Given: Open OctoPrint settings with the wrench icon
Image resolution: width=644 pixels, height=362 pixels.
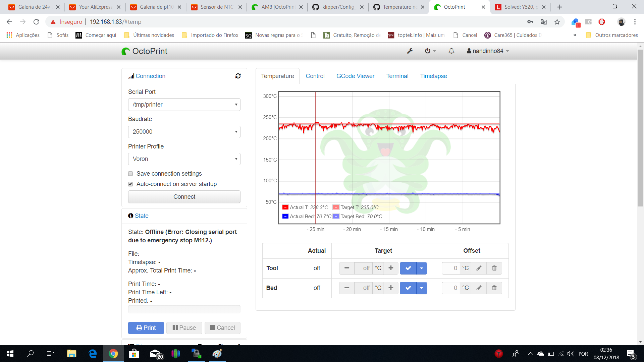Looking at the screenshot, I should click(410, 51).
